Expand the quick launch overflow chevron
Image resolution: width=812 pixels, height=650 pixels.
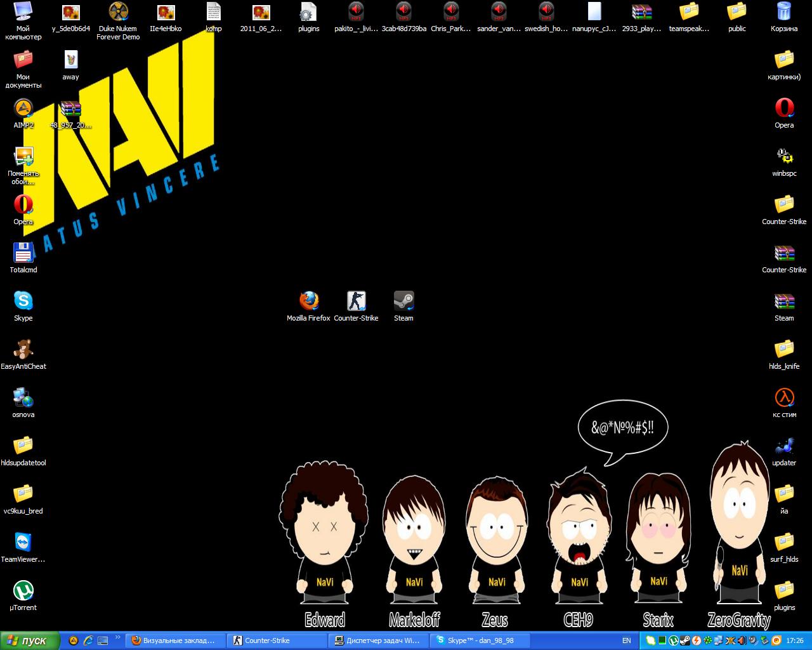tap(117, 638)
